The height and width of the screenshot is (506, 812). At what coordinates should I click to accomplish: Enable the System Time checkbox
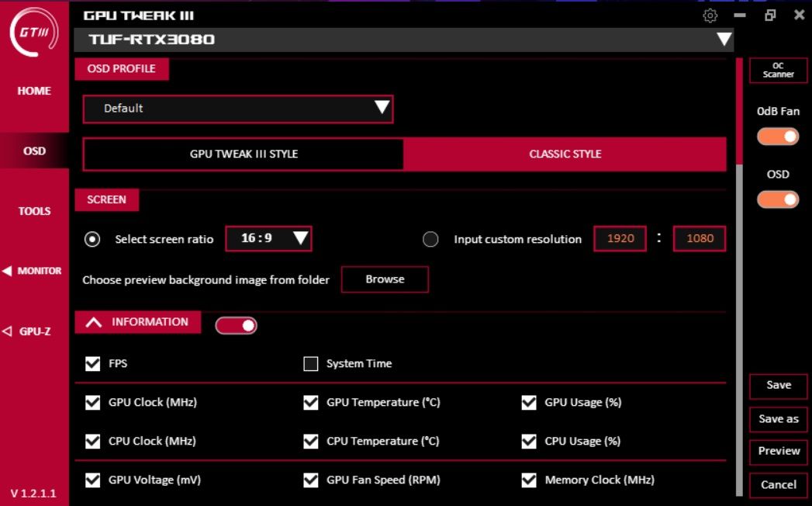point(311,363)
